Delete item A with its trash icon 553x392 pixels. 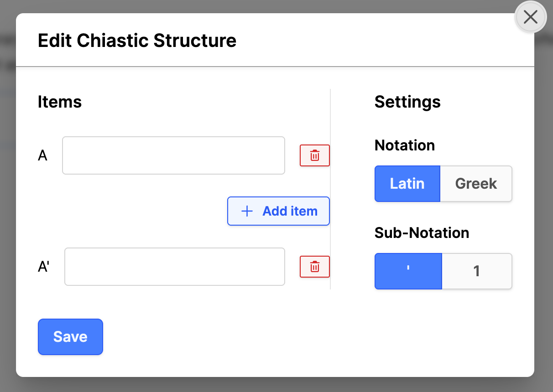[x=314, y=155]
